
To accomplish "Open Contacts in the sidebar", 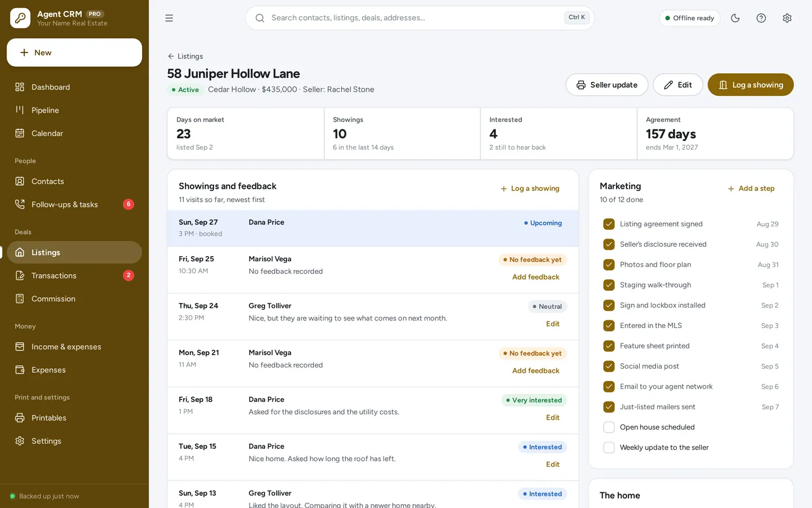I will click(74, 181).
